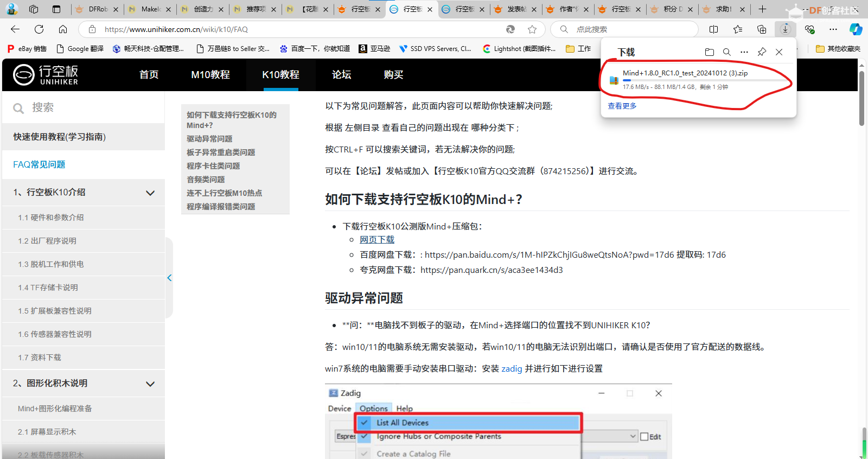The height and width of the screenshot is (459, 868).
Task: Open Google 翻译 bookmark
Action: (x=80, y=49)
